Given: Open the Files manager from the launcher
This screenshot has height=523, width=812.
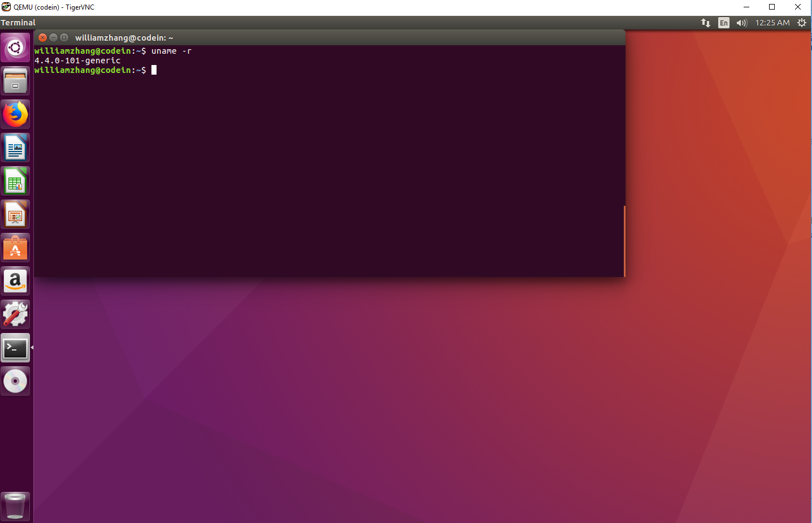Looking at the screenshot, I should point(15,81).
